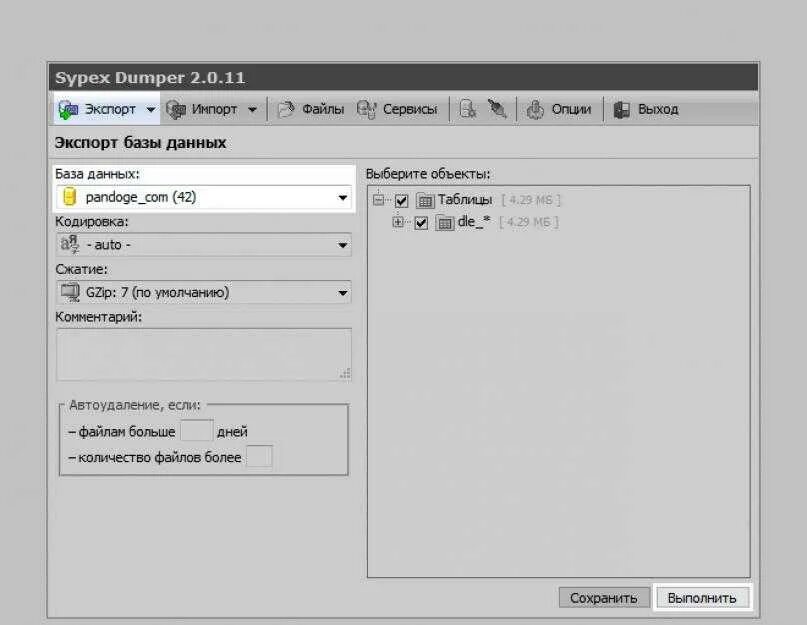Toggle the Таблицы checkbox
This screenshot has width=807, height=625.
tap(401, 200)
